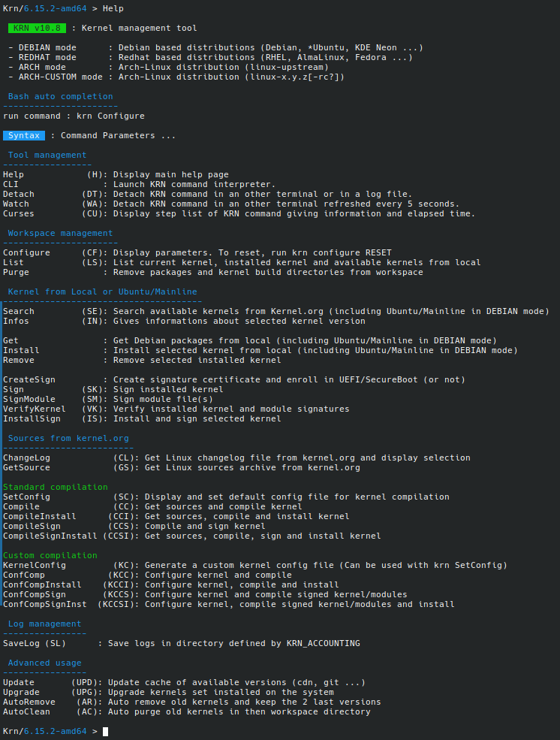Click the 'ConfCompSignInst' command name
The height and width of the screenshot is (740, 560).
[x=45, y=605]
